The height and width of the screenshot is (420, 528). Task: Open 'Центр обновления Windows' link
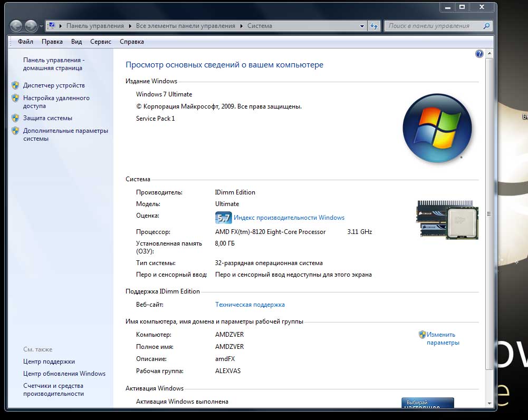[x=64, y=374]
